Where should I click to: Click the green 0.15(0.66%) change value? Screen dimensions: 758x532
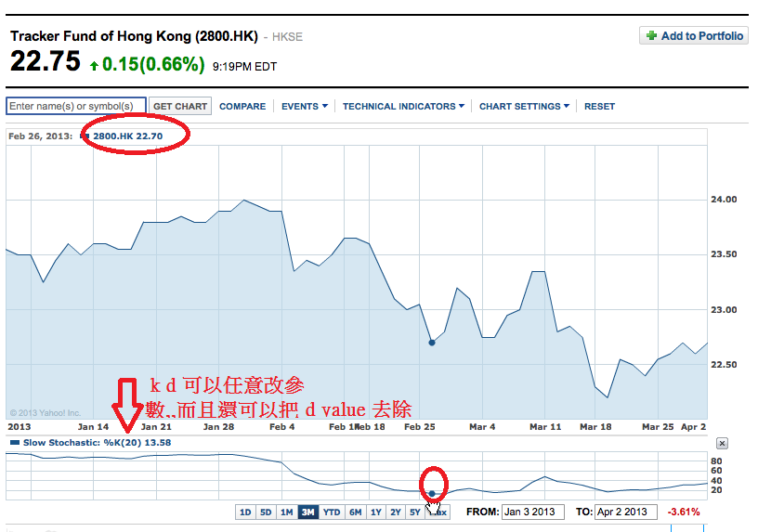(153, 64)
